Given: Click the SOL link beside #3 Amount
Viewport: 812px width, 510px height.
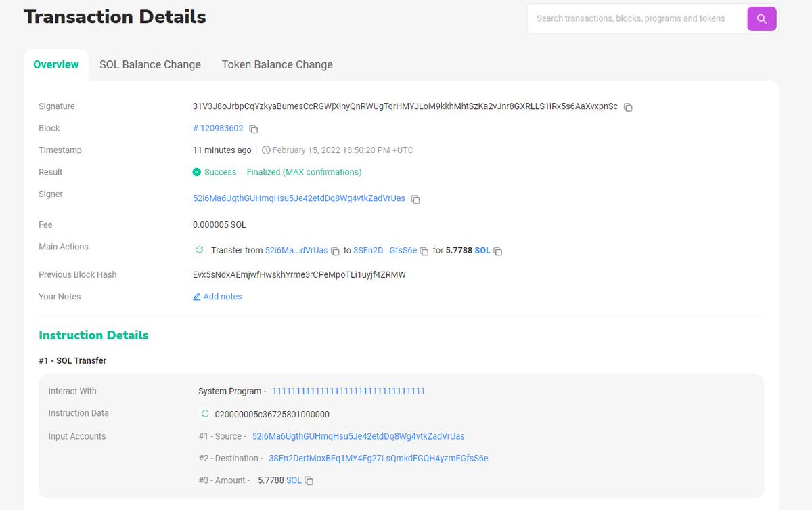Looking at the screenshot, I should [x=294, y=480].
